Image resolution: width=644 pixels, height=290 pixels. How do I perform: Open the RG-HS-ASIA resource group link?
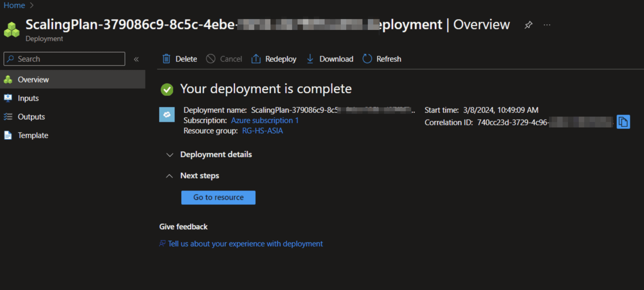pyautogui.click(x=262, y=131)
